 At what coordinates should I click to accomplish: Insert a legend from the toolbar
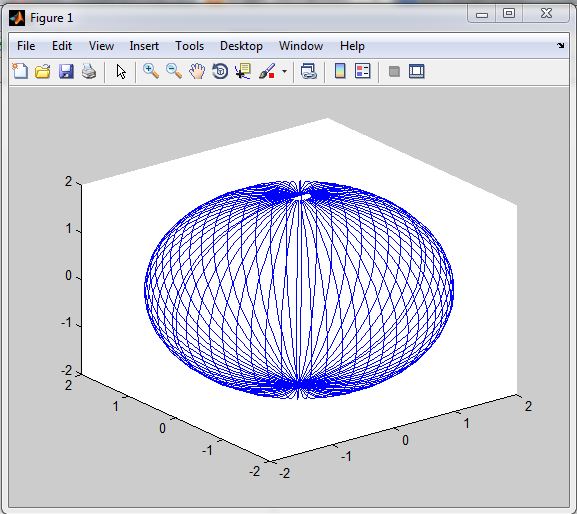tap(363, 71)
